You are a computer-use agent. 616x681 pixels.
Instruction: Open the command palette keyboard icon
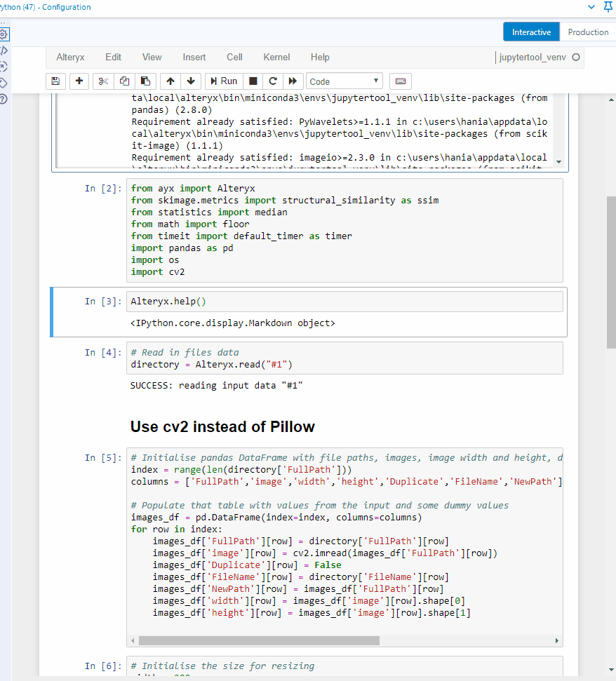click(401, 81)
